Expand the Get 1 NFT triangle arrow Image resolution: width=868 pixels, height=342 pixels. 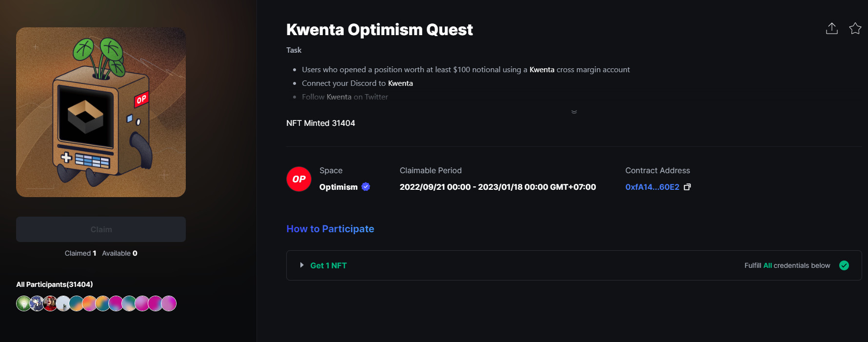(x=302, y=265)
